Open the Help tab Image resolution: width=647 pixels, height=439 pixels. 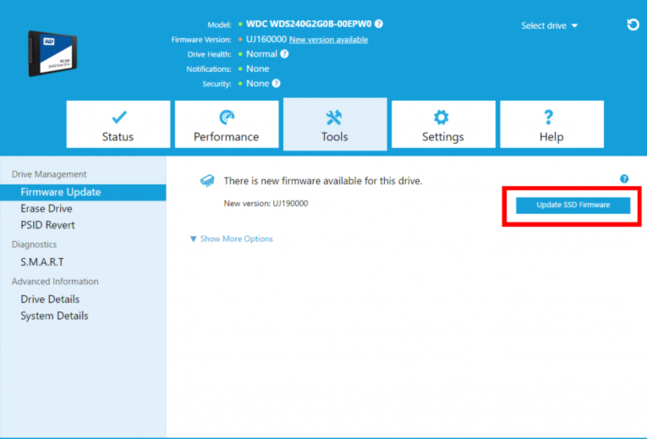(x=552, y=124)
